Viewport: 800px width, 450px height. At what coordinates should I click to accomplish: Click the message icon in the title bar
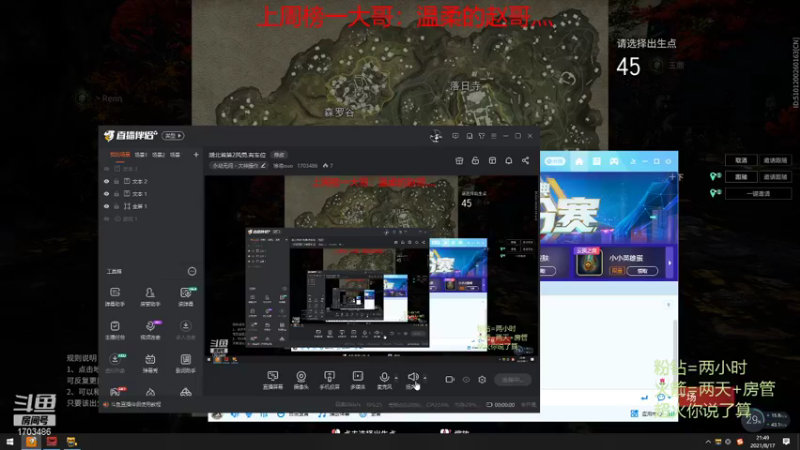tap(455, 136)
